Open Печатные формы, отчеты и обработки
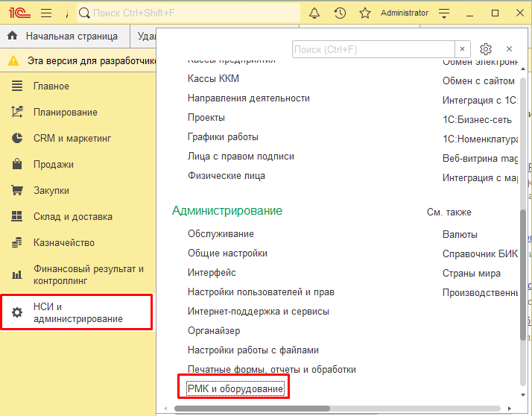 (x=272, y=369)
